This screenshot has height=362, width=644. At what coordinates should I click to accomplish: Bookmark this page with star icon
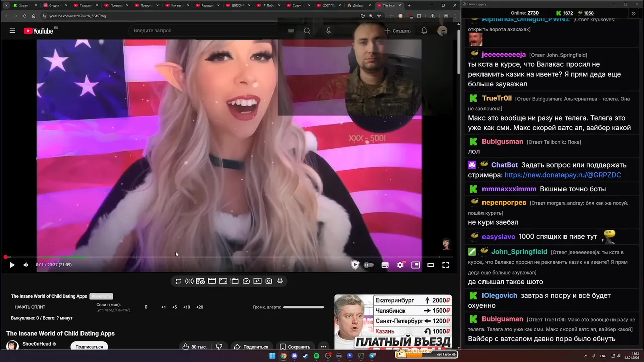[x=379, y=16]
